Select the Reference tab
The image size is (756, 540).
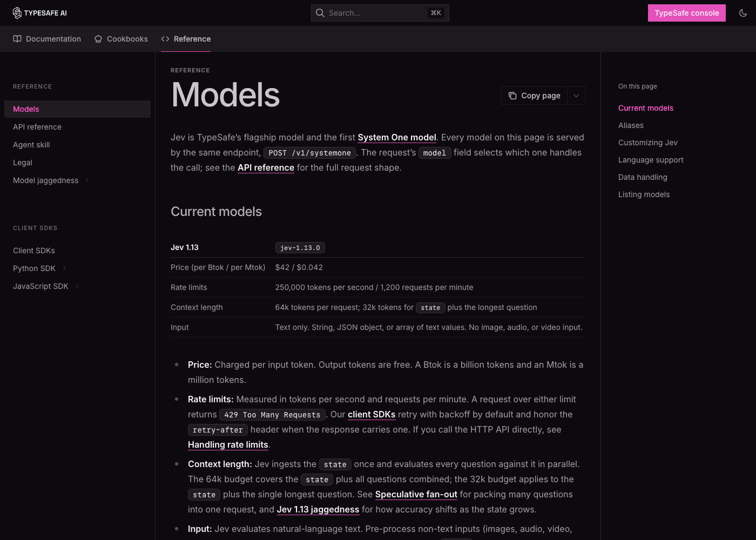point(186,39)
